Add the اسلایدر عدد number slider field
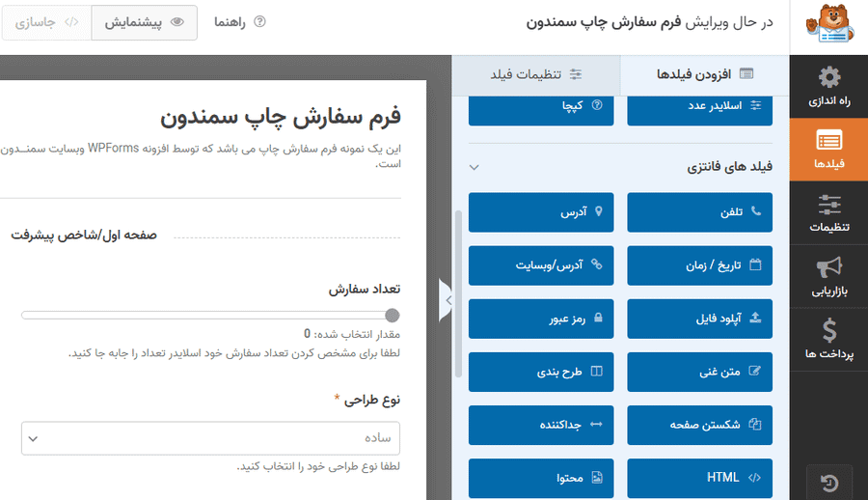 click(x=700, y=111)
